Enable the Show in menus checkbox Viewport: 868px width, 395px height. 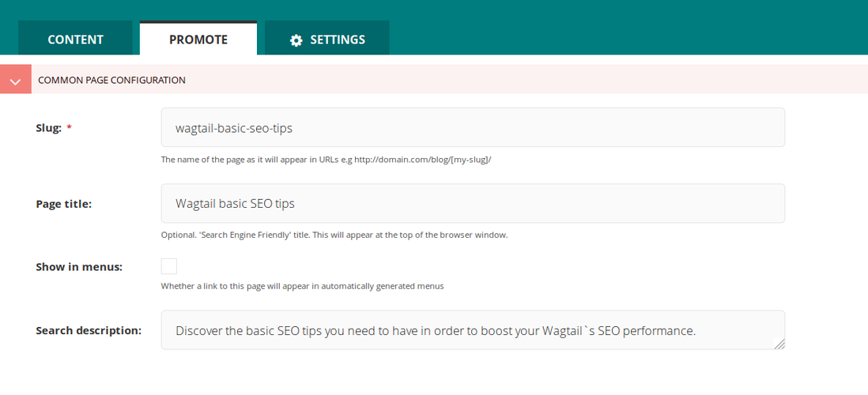tap(169, 266)
